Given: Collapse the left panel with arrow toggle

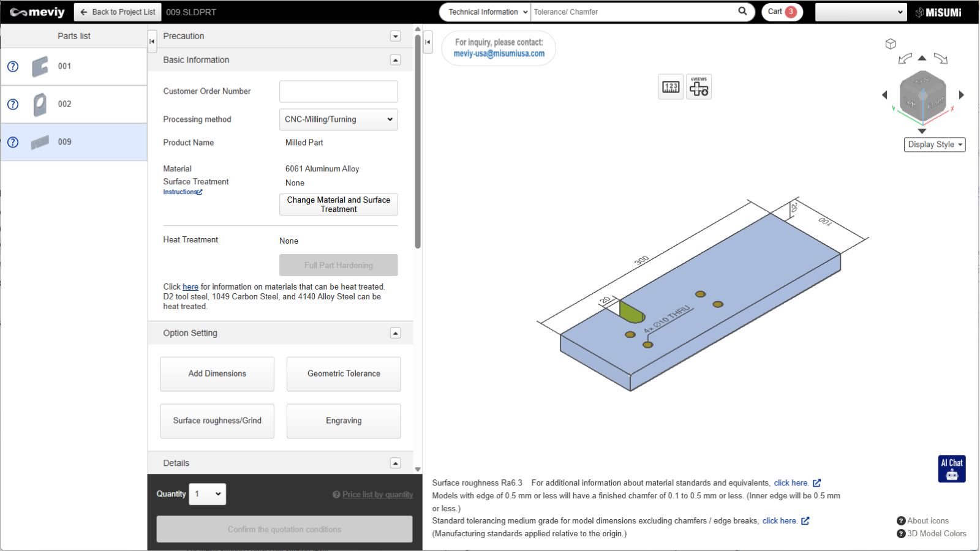Looking at the screenshot, I should tap(152, 42).
